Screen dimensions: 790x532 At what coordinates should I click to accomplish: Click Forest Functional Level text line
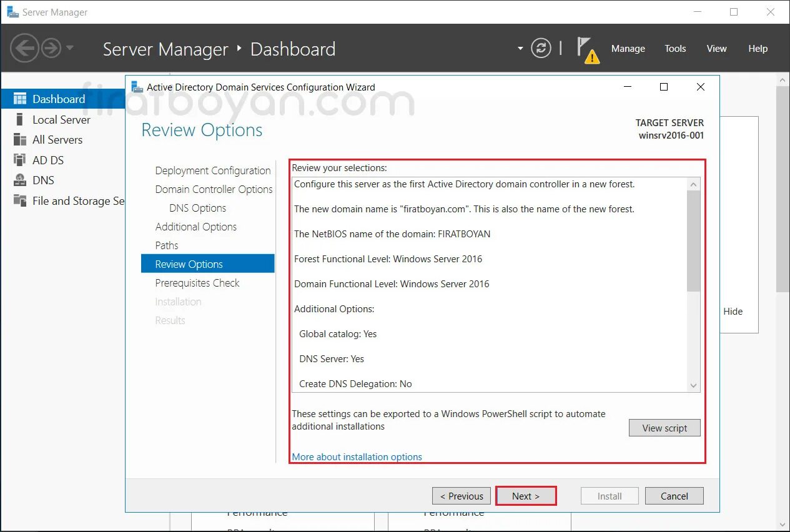pyautogui.click(x=388, y=259)
